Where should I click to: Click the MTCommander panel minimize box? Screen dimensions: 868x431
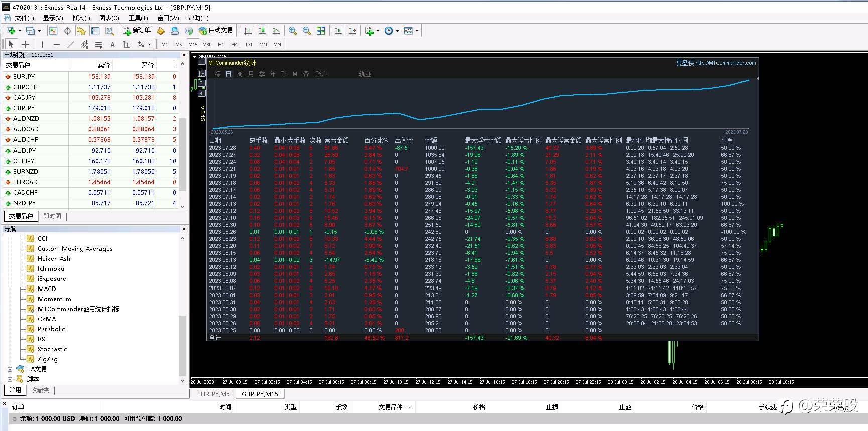(202, 62)
